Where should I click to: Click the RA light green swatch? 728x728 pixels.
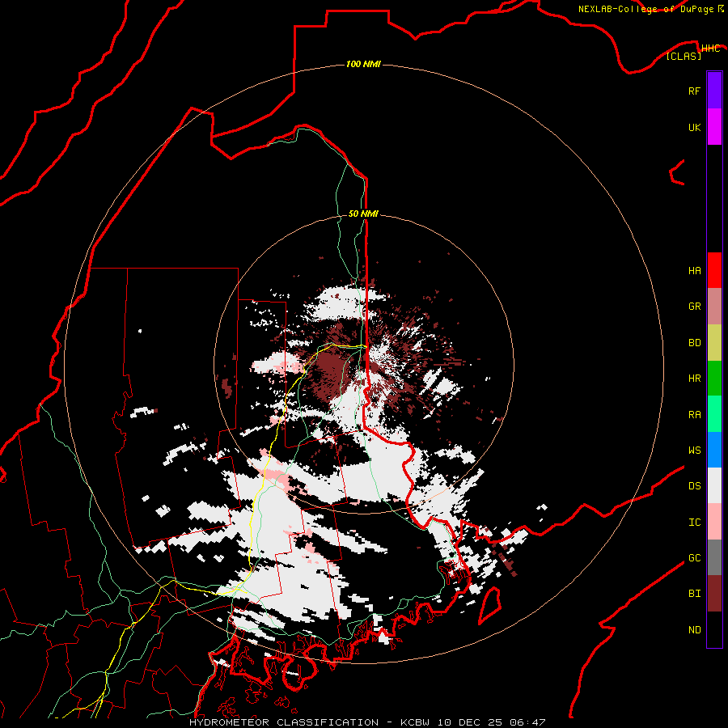[714, 414]
